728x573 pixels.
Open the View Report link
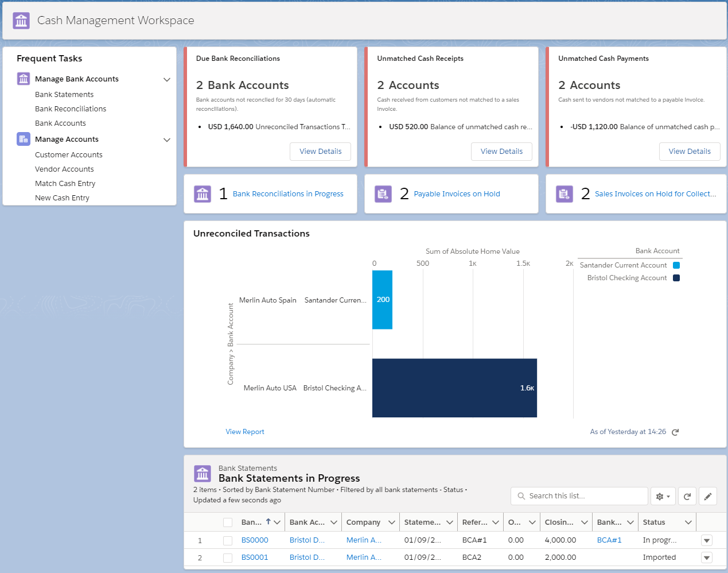tap(245, 432)
